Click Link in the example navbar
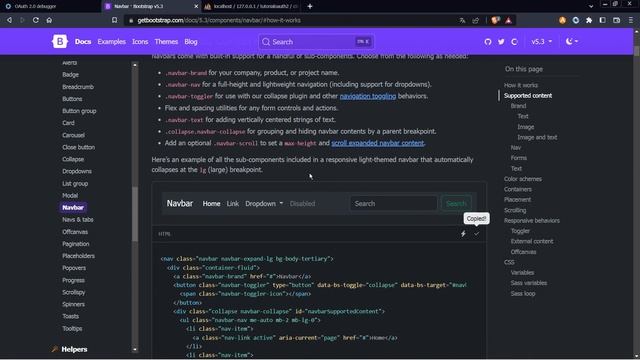 coord(233,204)
